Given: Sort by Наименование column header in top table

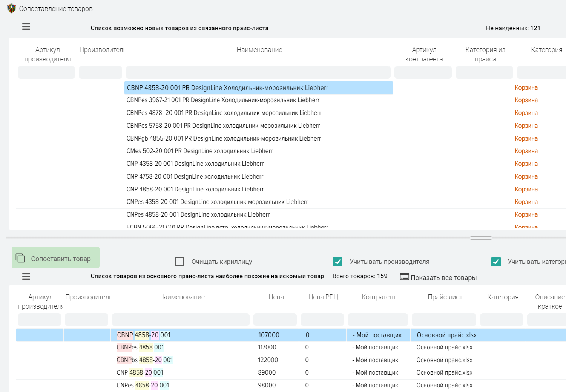Looking at the screenshot, I should click(259, 50).
